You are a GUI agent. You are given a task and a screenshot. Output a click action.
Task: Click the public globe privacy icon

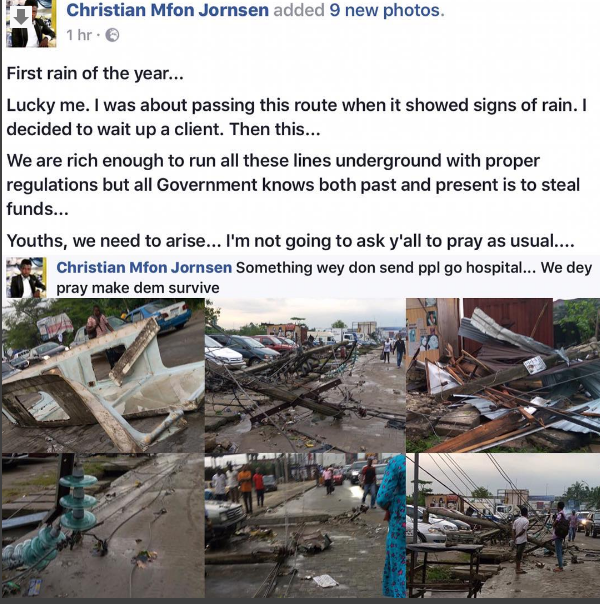click(112, 35)
